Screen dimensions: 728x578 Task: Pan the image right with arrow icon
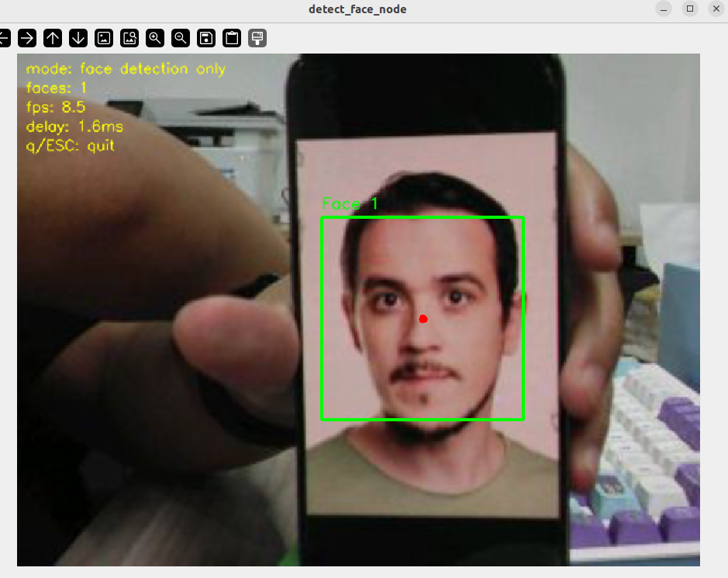point(27,38)
